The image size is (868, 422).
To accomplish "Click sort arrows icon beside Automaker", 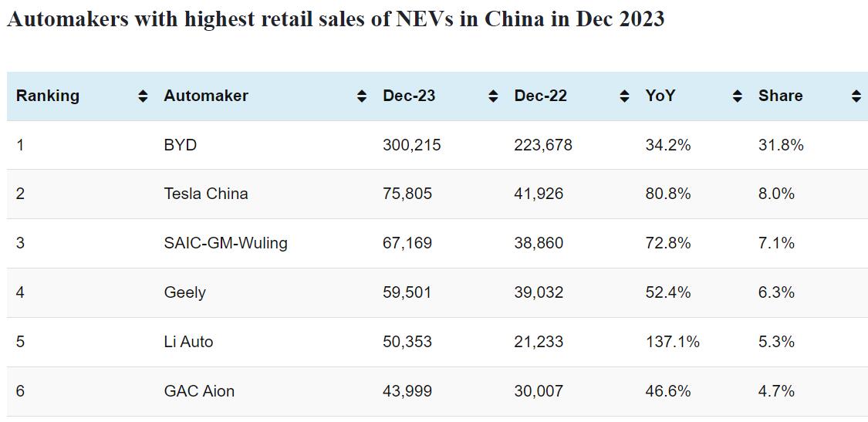I will pos(361,96).
